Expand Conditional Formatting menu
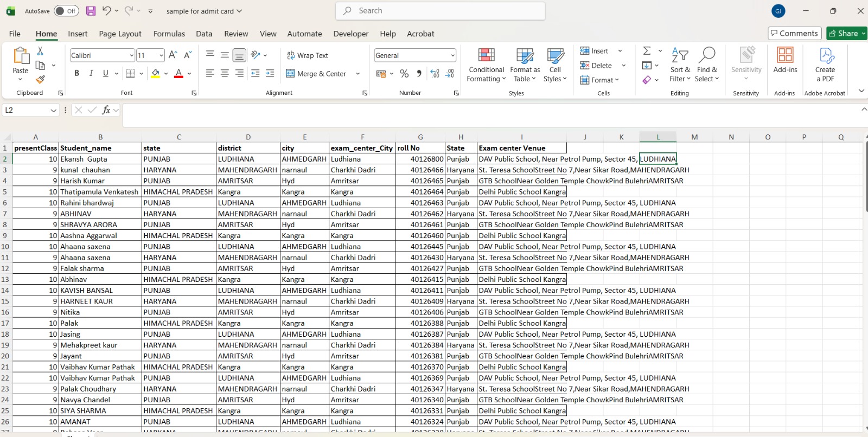The image size is (868, 437). pyautogui.click(x=486, y=65)
